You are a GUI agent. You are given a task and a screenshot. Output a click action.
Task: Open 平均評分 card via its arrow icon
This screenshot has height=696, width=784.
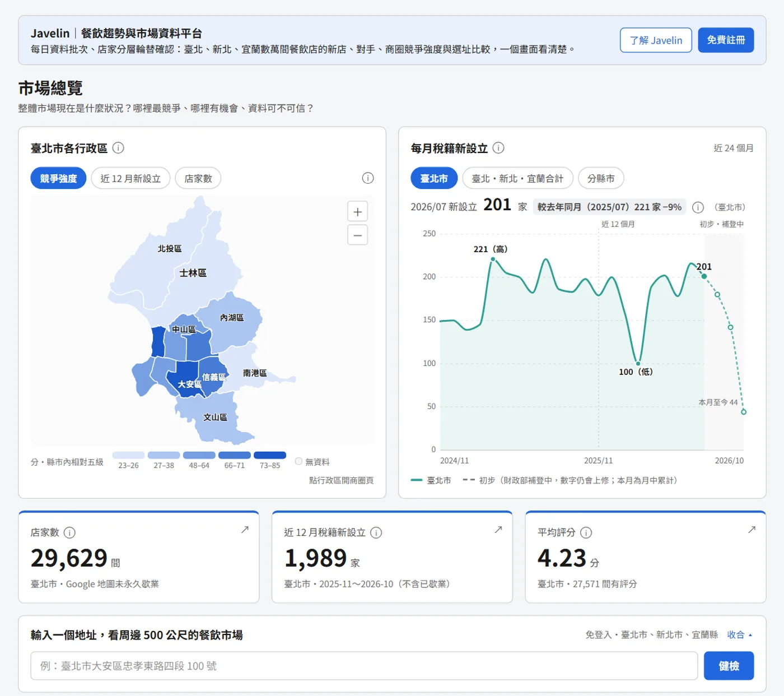[x=752, y=530]
